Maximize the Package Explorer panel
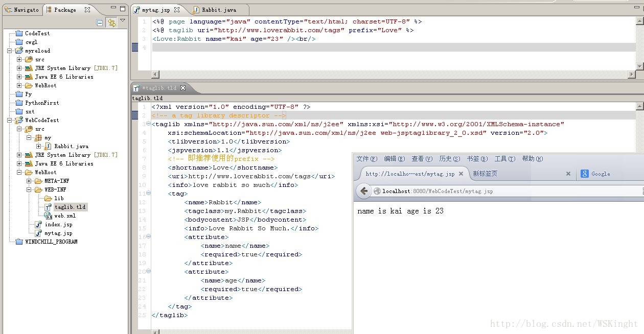This screenshot has width=644, height=334. (x=123, y=9)
